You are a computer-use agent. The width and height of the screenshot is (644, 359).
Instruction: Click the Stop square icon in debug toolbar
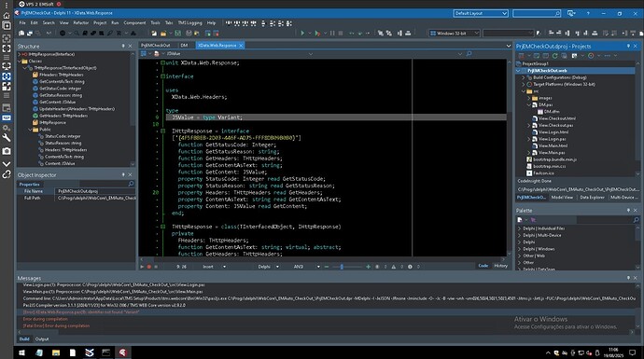pyautogui.click(x=341, y=34)
